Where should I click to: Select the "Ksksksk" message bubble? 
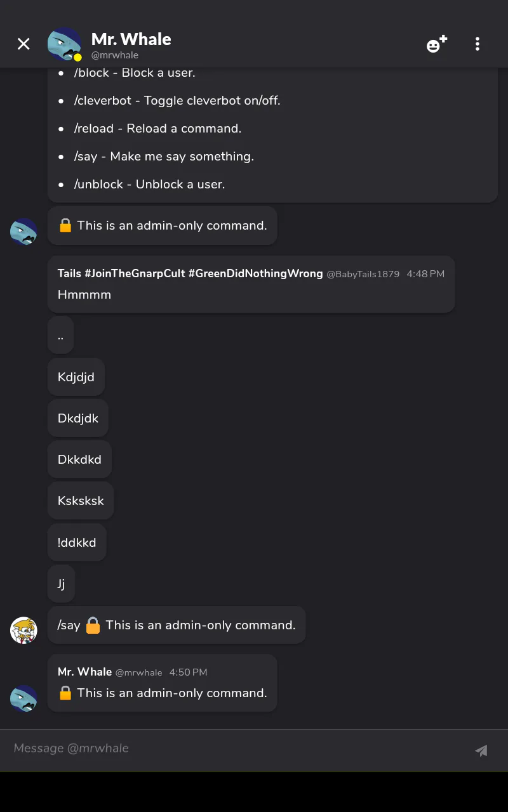pos(81,501)
